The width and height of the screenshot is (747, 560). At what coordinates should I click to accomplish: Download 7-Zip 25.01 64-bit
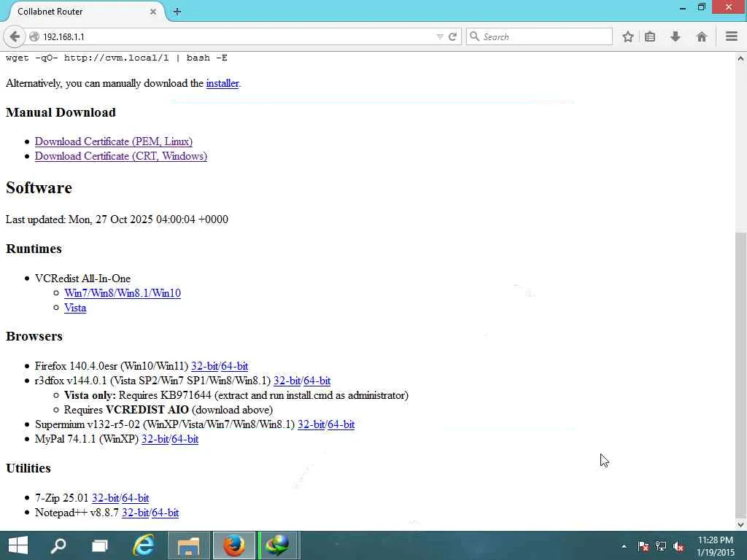[x=135, y=498]
